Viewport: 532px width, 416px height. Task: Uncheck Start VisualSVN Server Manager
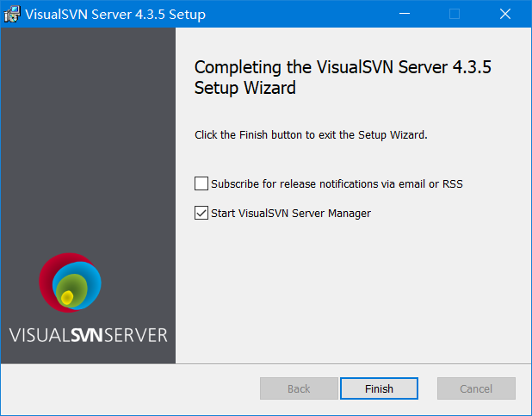201,213
